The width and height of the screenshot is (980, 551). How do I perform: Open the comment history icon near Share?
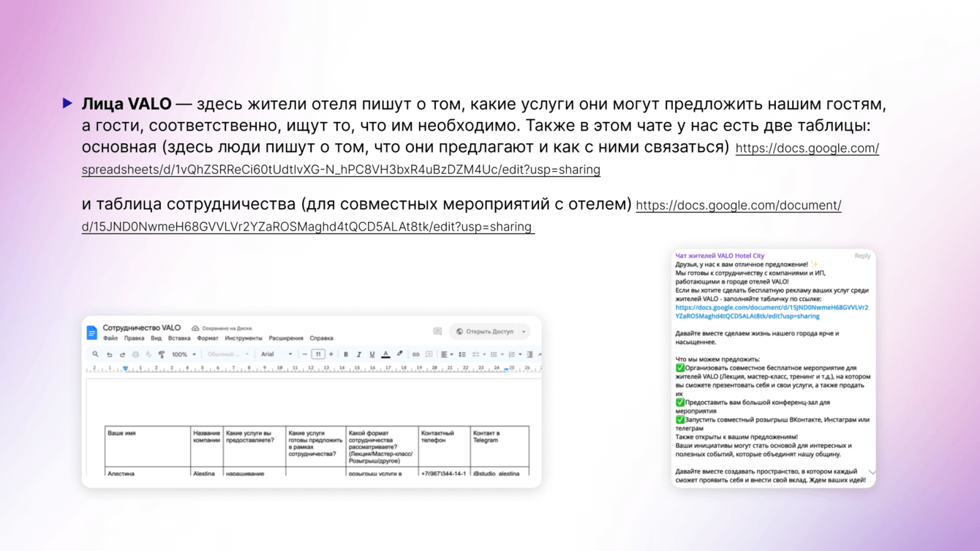tap(437, 331)
